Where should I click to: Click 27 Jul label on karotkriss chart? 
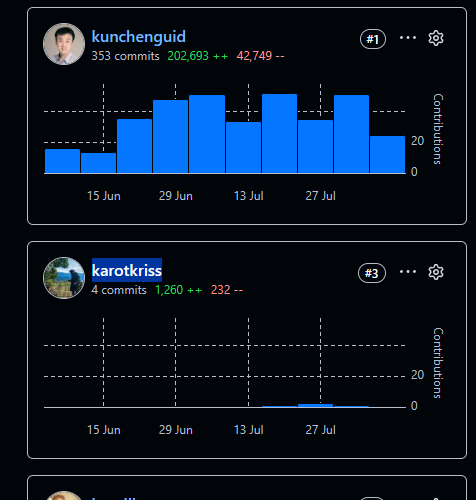(x=320, y=430)
